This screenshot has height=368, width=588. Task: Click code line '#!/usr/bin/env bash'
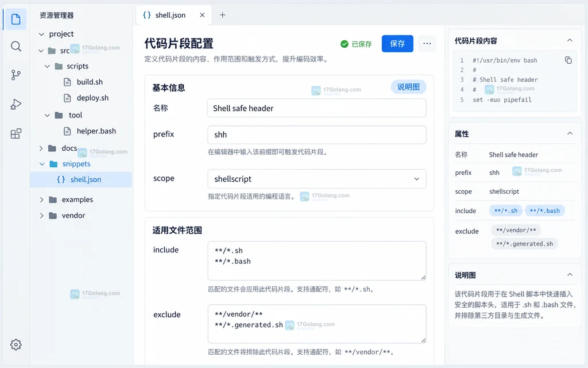pos(505,60)
